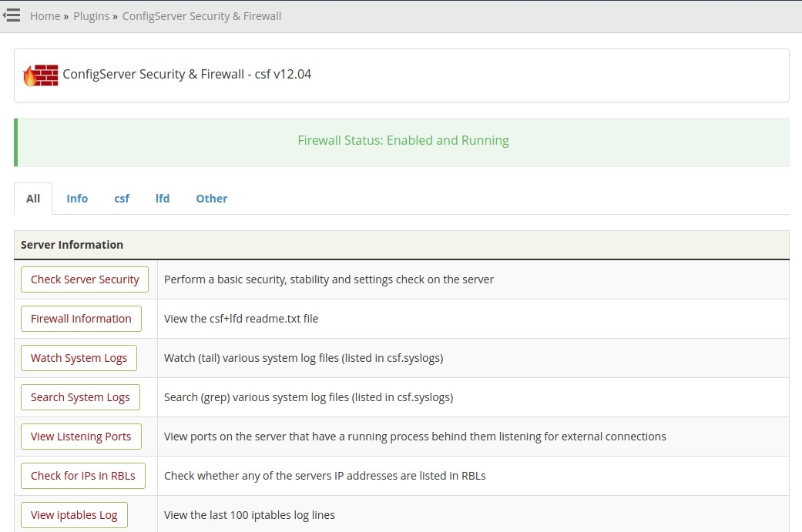This screenshot has height=532, width=802.
Task: Go to the Plugins breadcrumb link
Action: [x=91, y=16]
